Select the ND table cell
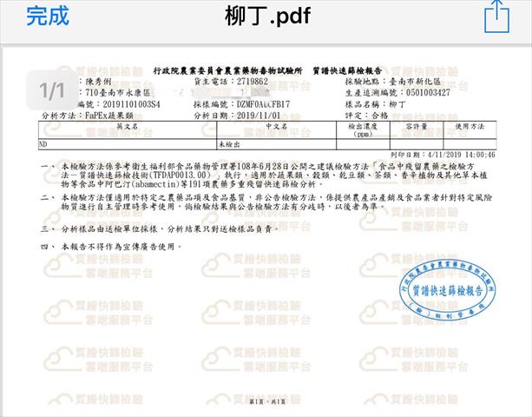This screenshot has height=417, width=532. tap(128, 144)
